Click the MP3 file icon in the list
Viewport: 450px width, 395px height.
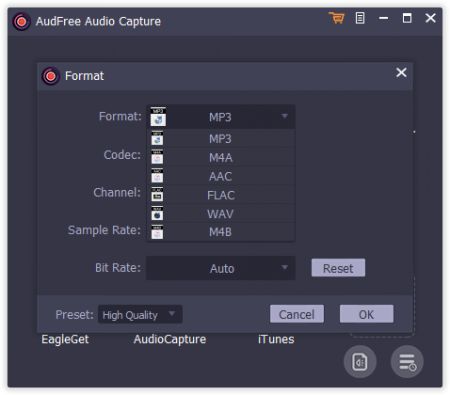[157, 138]
